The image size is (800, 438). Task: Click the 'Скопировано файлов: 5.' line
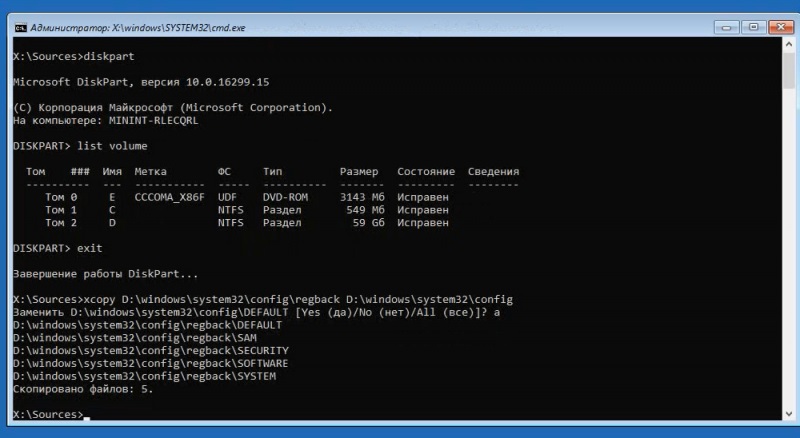pyautogui.click(x=83, y=389)
